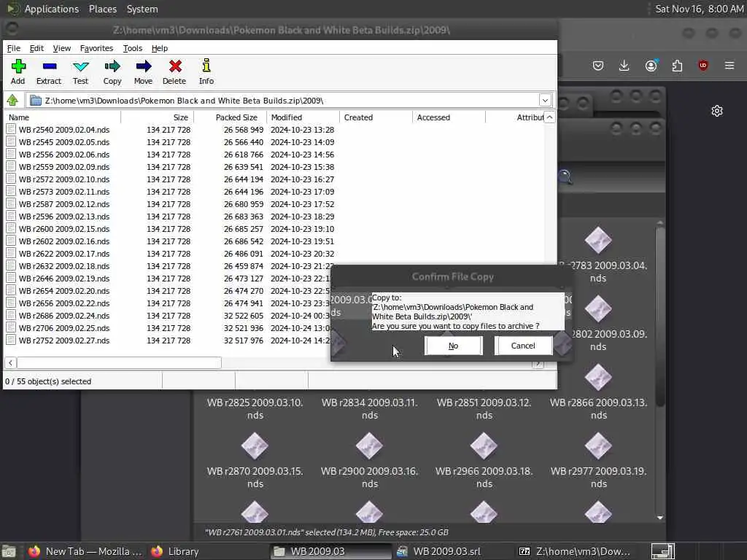Viewport: 747px width, 560px height.
Task: Select WB r2686 2009.02.24.nds row
Action: coord(169,315)
